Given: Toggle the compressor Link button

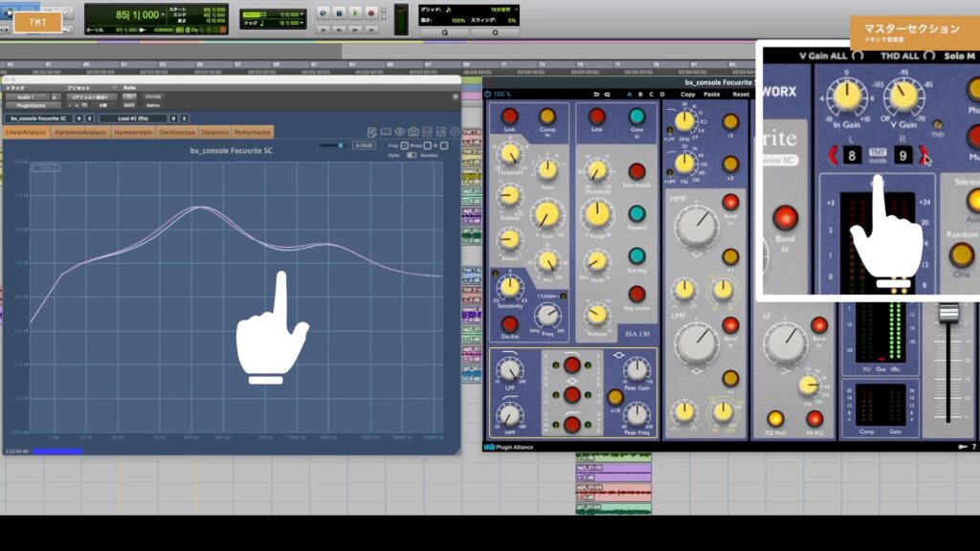Looking at the screenshot, I should point(509,116).
